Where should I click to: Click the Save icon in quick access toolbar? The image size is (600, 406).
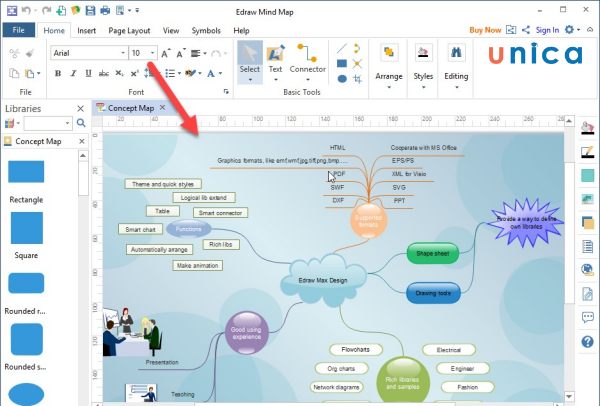tap(90, 10)
